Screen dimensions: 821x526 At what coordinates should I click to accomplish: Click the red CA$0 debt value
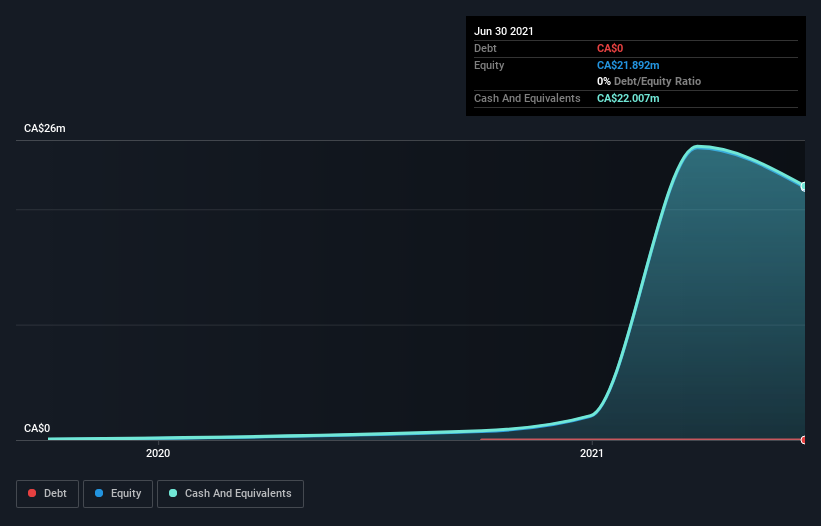pyautogui.click(x=610, y=48)
